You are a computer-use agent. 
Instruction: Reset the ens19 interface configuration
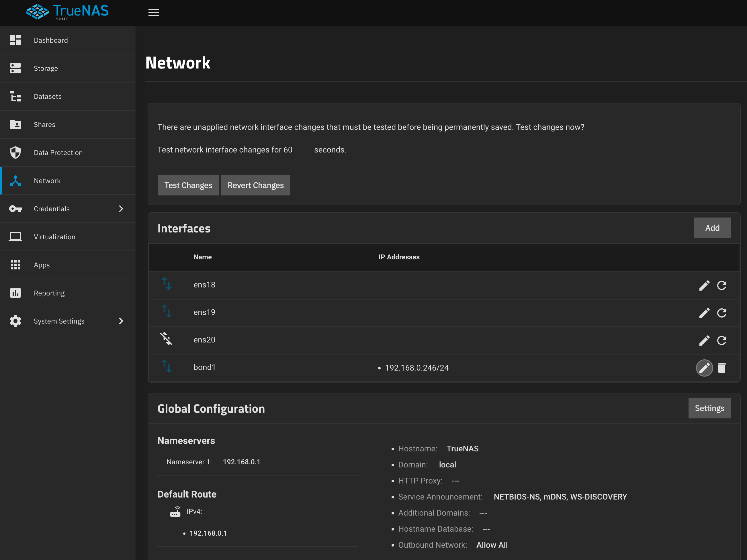722,313
